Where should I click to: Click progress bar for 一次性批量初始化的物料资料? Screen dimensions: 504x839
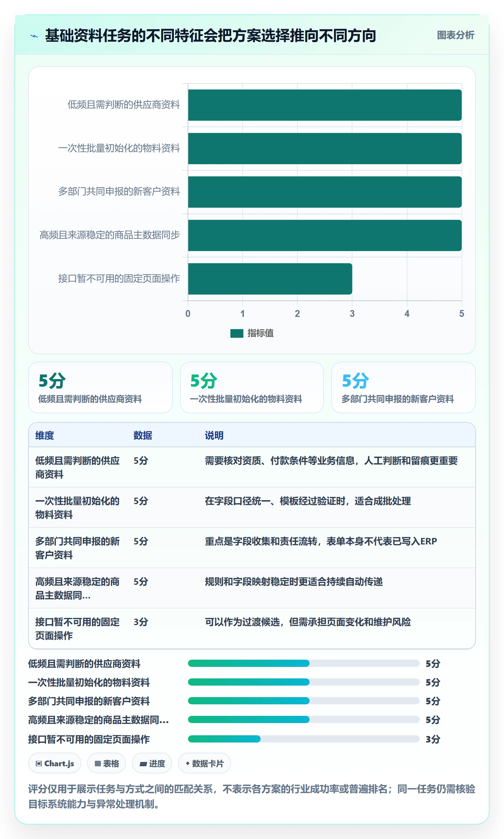303,682
